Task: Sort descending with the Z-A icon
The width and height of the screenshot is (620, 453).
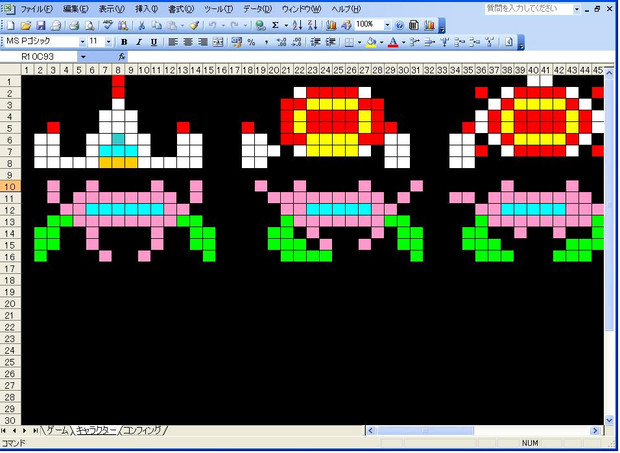Action: [313, 26]
